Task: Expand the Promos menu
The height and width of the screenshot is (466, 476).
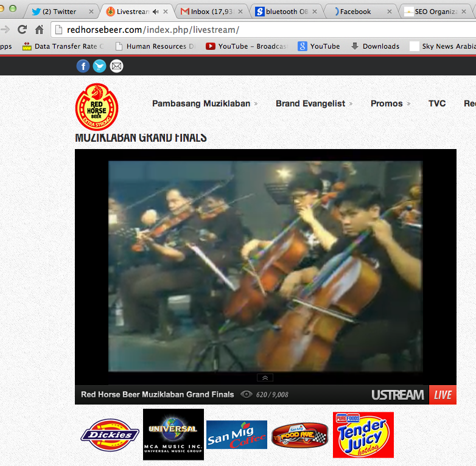Action: (390, 103)
